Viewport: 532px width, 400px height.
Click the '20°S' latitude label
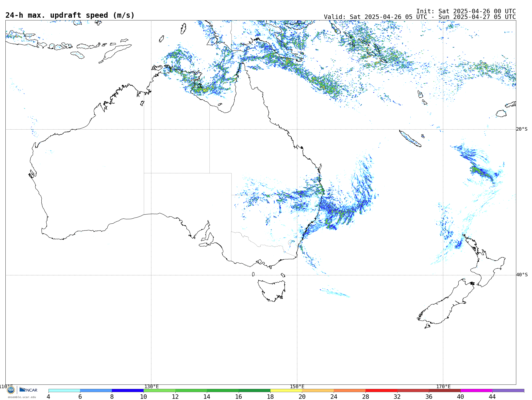(522, 129)
